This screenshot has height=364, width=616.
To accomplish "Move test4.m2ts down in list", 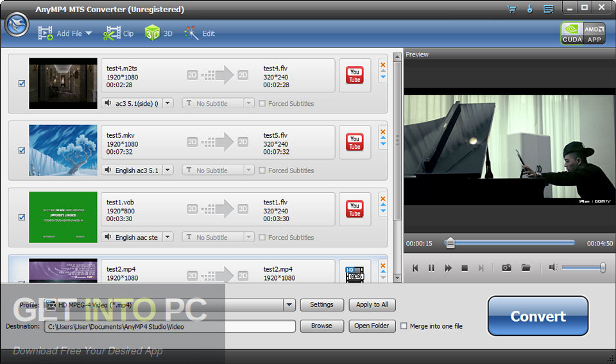I will pyautogui.click(x=383, y=77).
